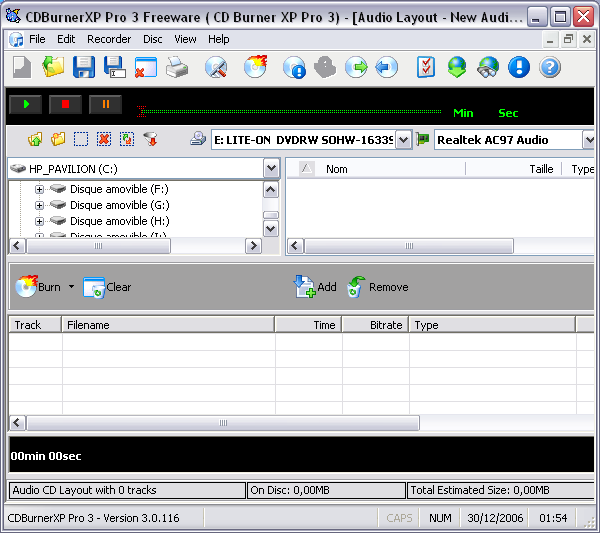
Task: Click the Bitrate column header
Action: [375, 325]
